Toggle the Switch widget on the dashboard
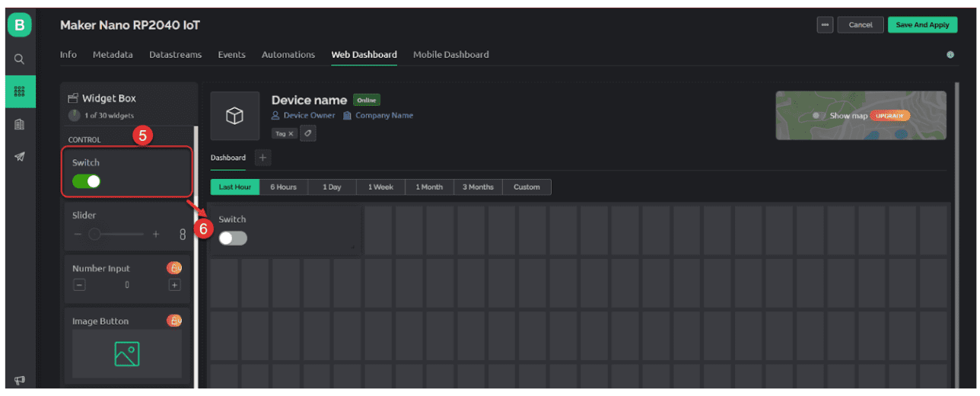980x396 pixels. [233, 238]
